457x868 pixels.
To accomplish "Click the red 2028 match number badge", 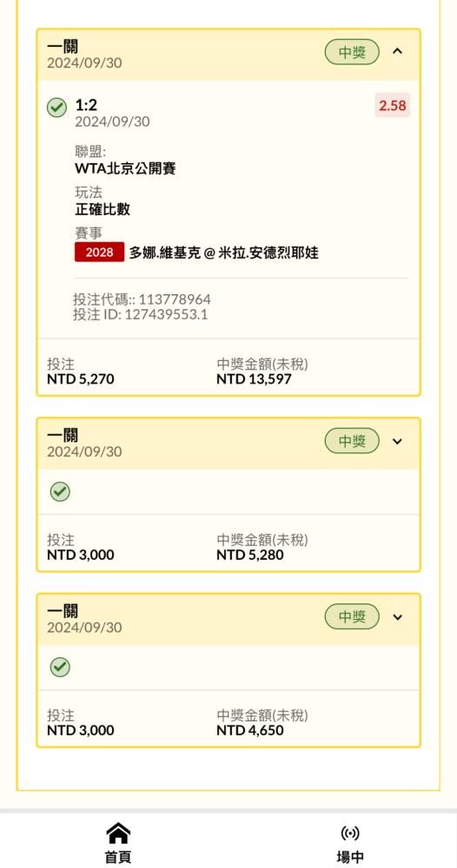I will click(100, 253).
